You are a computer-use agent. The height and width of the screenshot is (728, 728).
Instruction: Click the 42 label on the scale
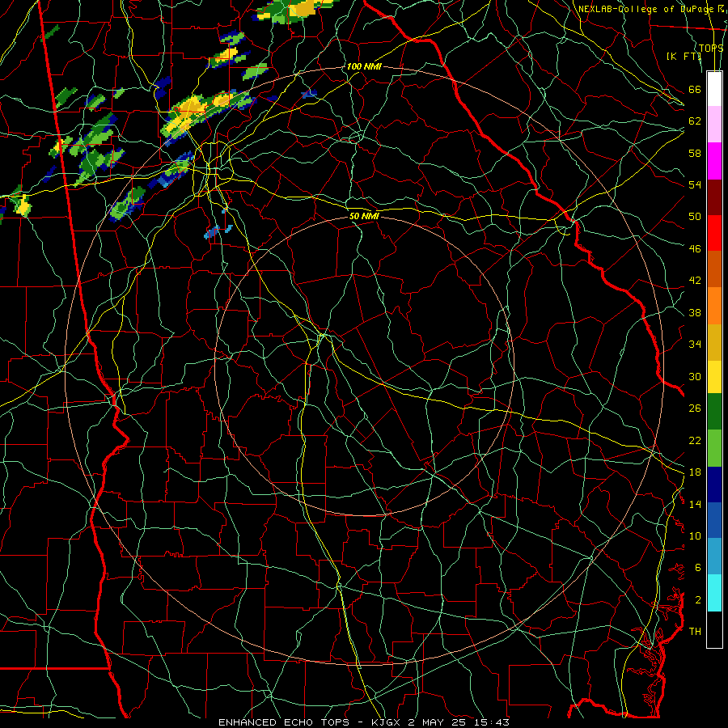coord(695,281)
